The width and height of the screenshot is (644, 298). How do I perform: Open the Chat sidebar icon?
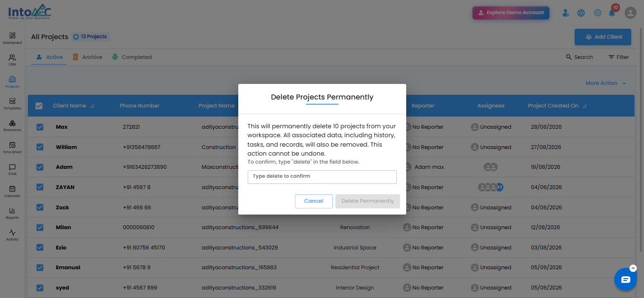[x=12, y=170]
